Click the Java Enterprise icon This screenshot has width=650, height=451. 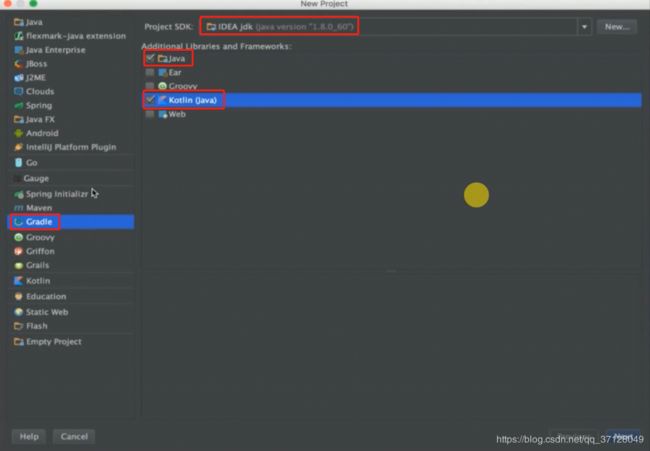(x=19, y=50)
